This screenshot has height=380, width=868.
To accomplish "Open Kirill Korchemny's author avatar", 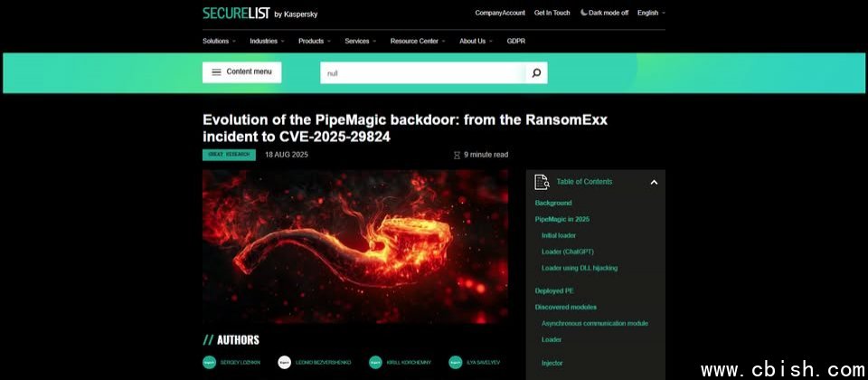I will tap(376, 362).
